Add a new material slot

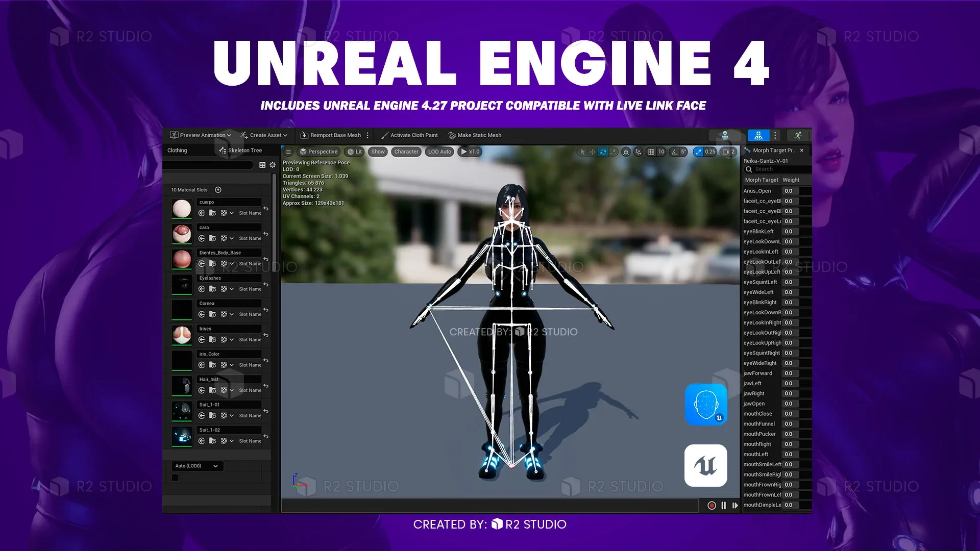coord(218,190)
